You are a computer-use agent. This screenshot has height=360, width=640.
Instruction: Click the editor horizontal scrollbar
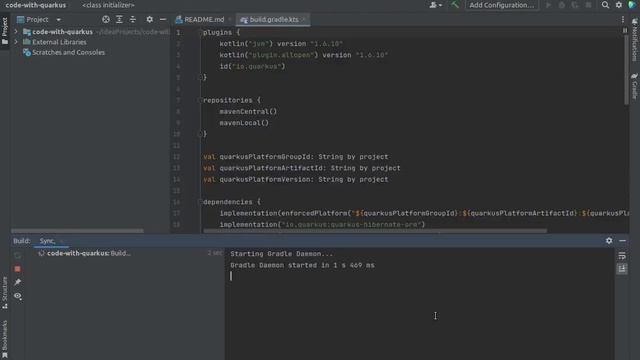point(375,231)
